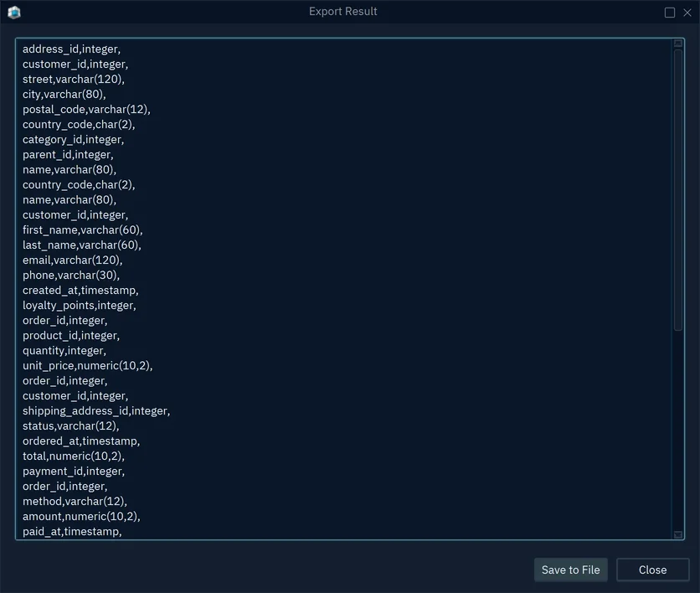Click the line 'quantity,integer,'

[x=64, y=351]
